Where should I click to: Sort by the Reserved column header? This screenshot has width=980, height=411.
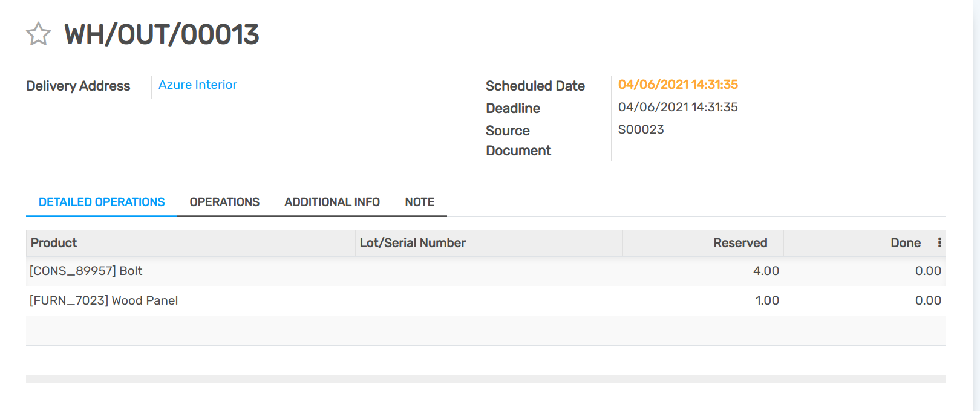pyautogui.click(x=740, y=243)
